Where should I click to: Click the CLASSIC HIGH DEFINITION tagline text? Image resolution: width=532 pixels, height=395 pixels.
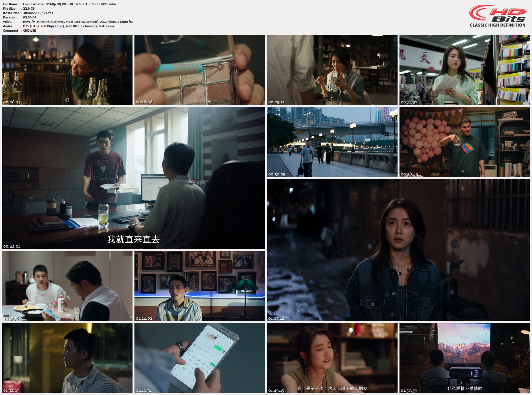pyautogui.click(x=497, y=25)
